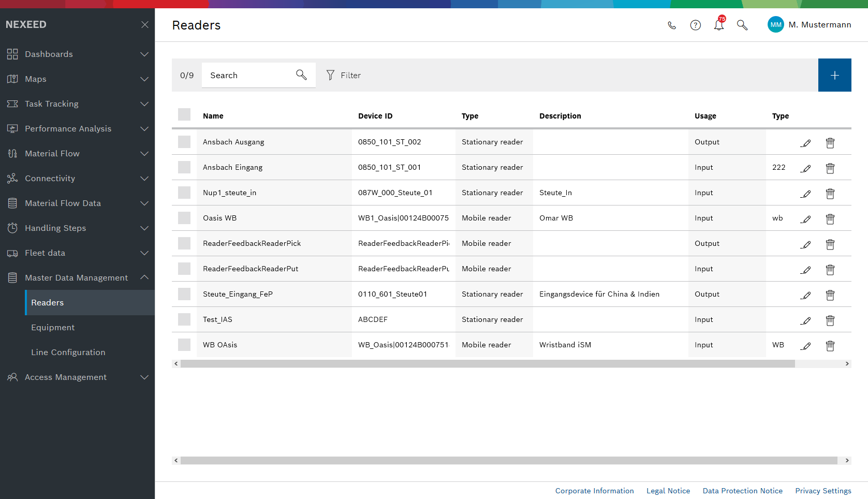
Task: Open the Corporate Information link
Action: tap(595, 491)
